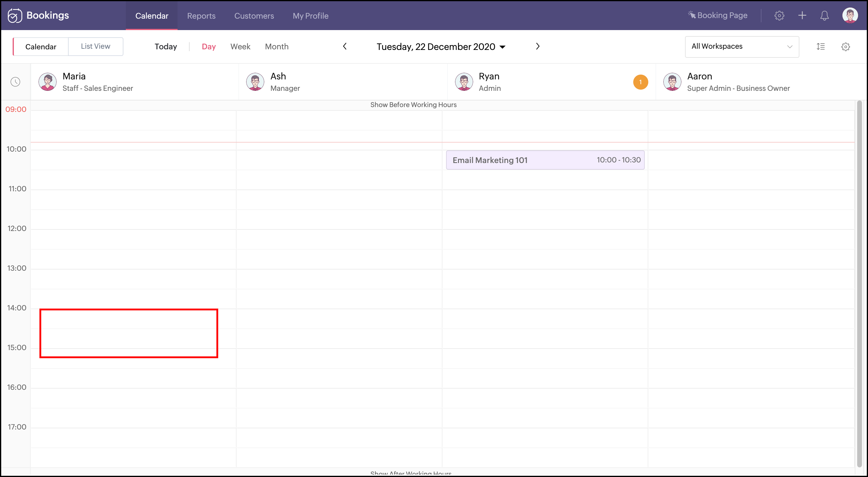The width and height of the screenshot is (868, 477).
Task: Open the notifications bell
Action: pyautogui.click(x=824, y=15)
